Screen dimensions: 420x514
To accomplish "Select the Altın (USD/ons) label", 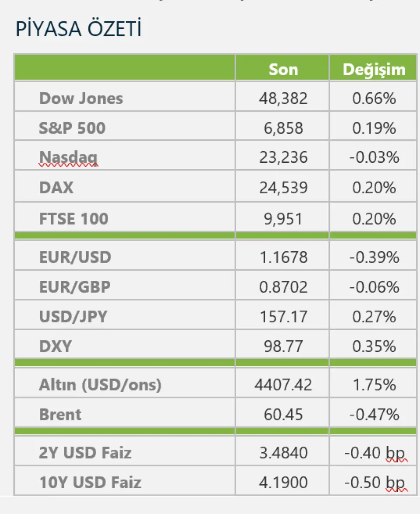I will [100, 385].
